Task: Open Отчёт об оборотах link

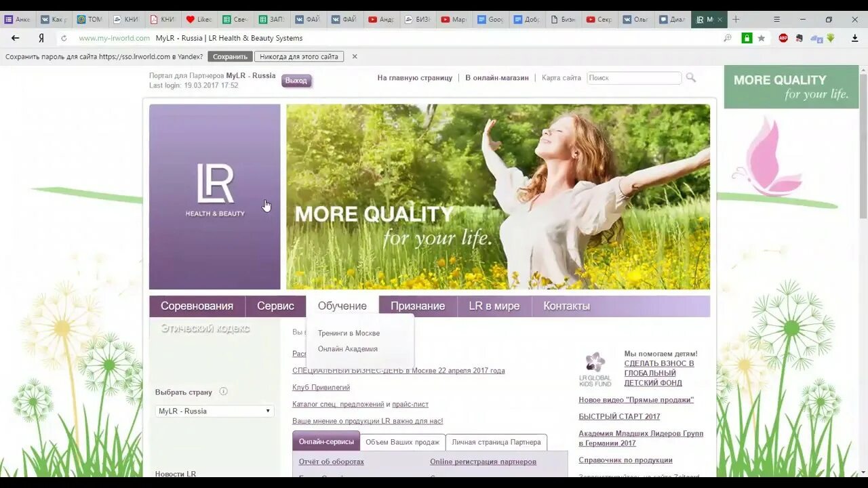Action: click(x=332, y=462)
